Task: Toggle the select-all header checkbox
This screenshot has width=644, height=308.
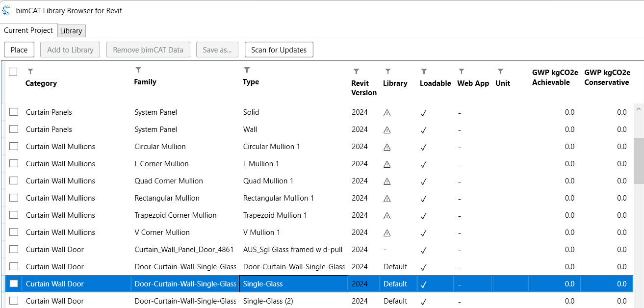Action: coord(13,72)
